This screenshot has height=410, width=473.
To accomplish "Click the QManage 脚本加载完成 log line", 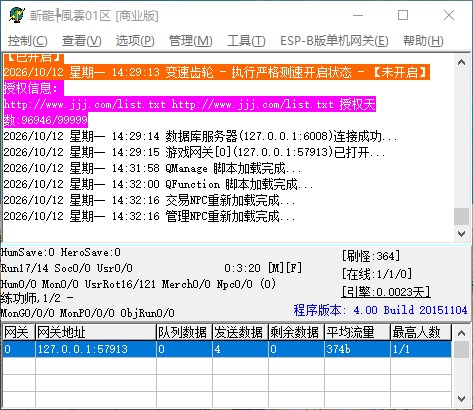I will 152,168.
